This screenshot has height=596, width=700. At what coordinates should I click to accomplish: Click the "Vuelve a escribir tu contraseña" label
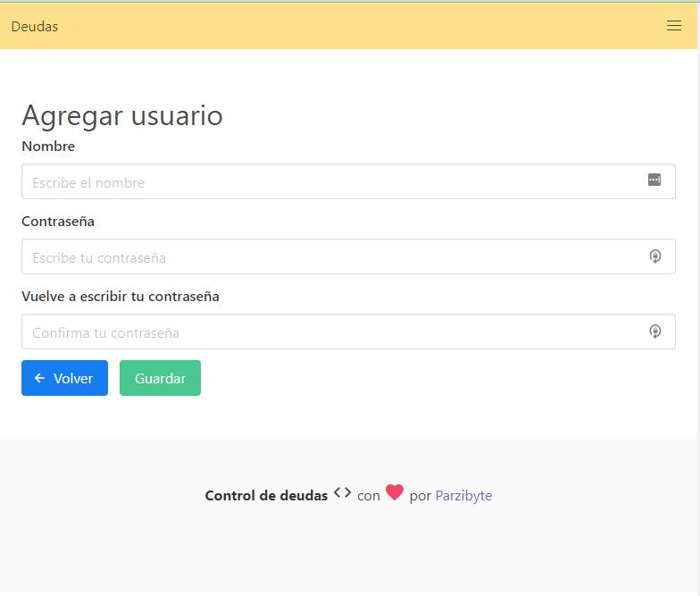(x=121, y=297)
